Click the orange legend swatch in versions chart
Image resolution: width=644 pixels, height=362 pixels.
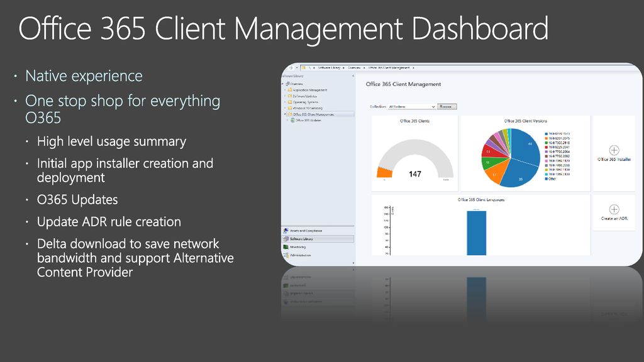coord(547,138)
